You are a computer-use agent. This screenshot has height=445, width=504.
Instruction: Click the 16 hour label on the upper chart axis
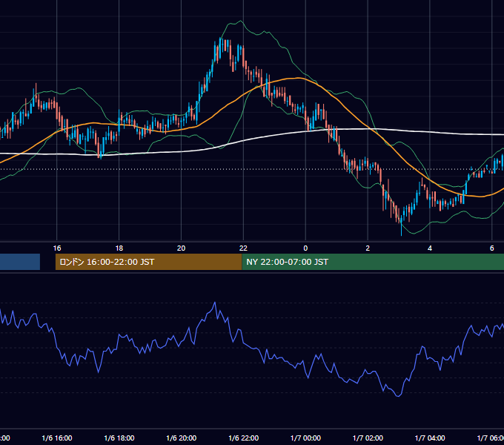57,248
